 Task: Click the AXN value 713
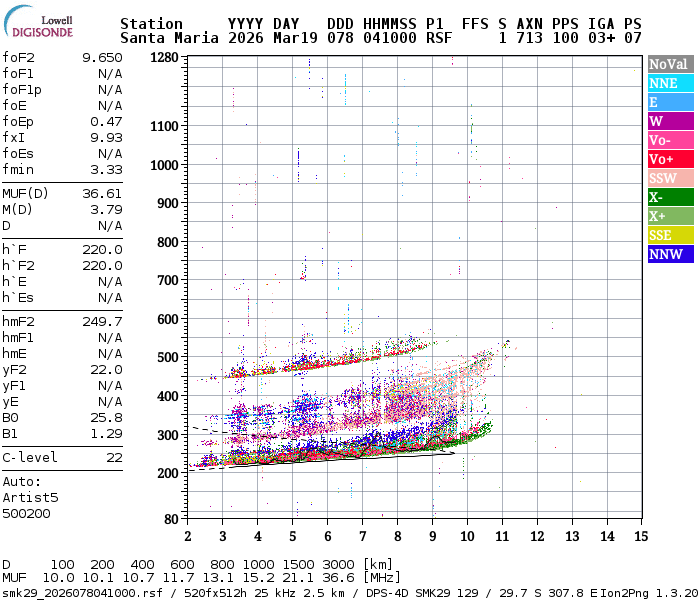(x=529, y=38)
